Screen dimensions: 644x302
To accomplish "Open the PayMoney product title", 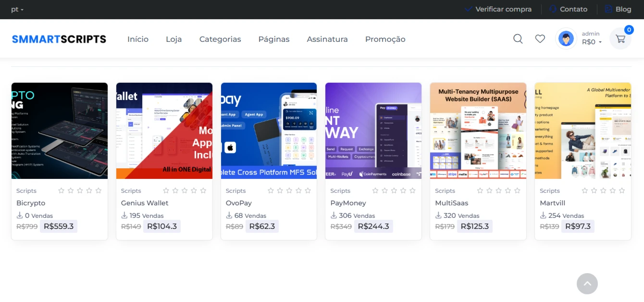I will pos(348,203).
